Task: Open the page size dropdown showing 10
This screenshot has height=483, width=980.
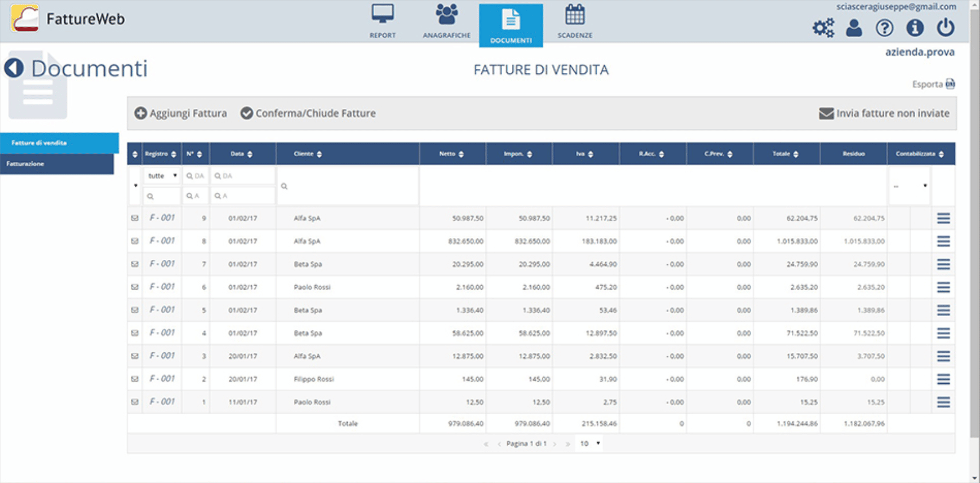Action: click(x=590, y=443)
